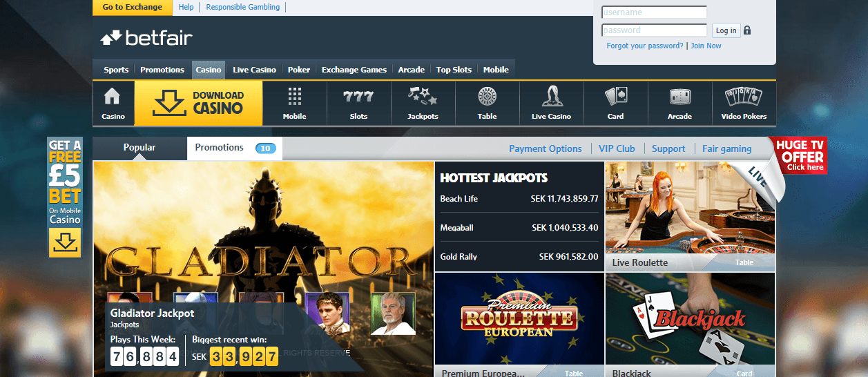Open the Responsible Gambling link
The image size is (868, 377).
click(x=243, y=8)
